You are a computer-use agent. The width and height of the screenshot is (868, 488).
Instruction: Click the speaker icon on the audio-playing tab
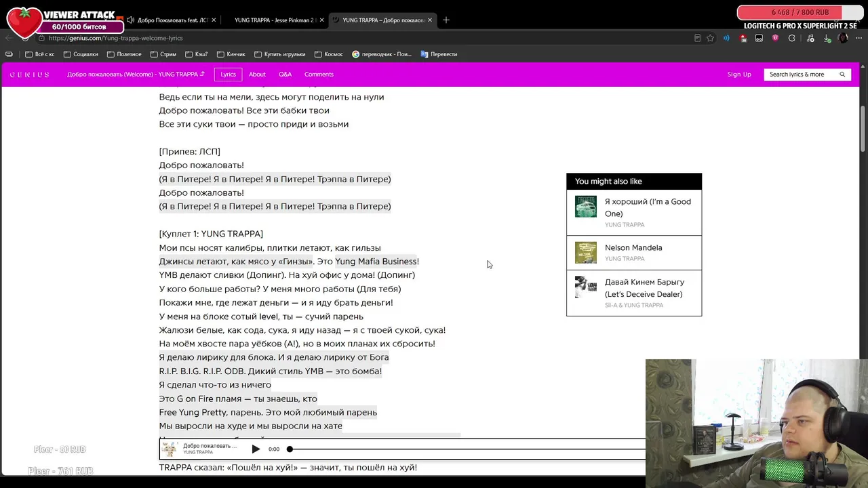point(130,20)
